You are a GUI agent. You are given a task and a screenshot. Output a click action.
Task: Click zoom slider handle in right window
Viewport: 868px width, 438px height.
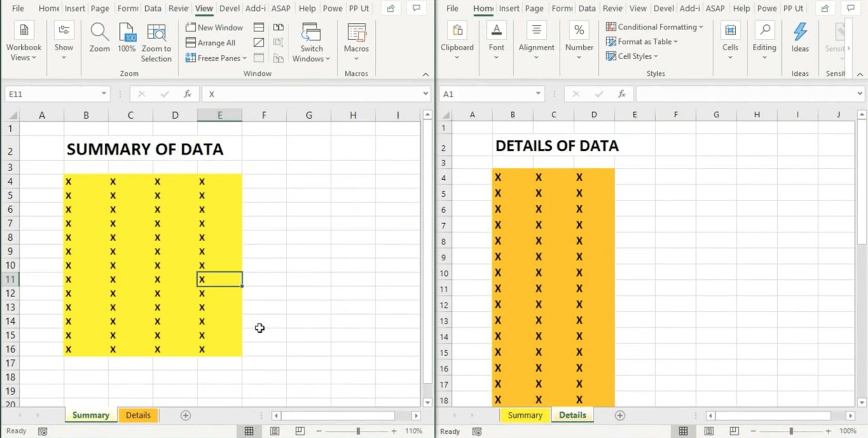(x=791, y=431)
